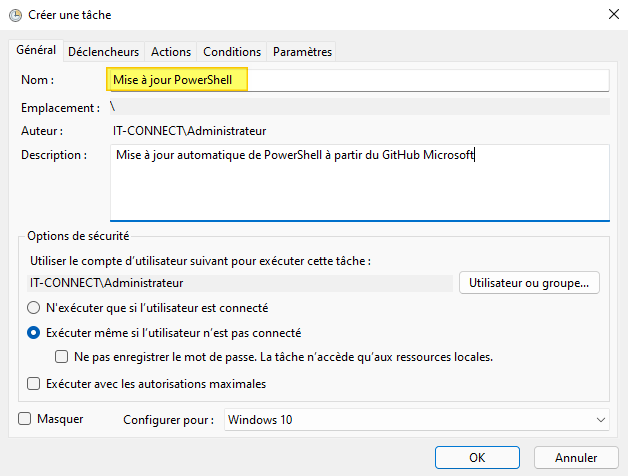Image resolution: width=628 pixels, height=476 pixels.
Task: Open the Actions tab
Action: click(171, 52)
